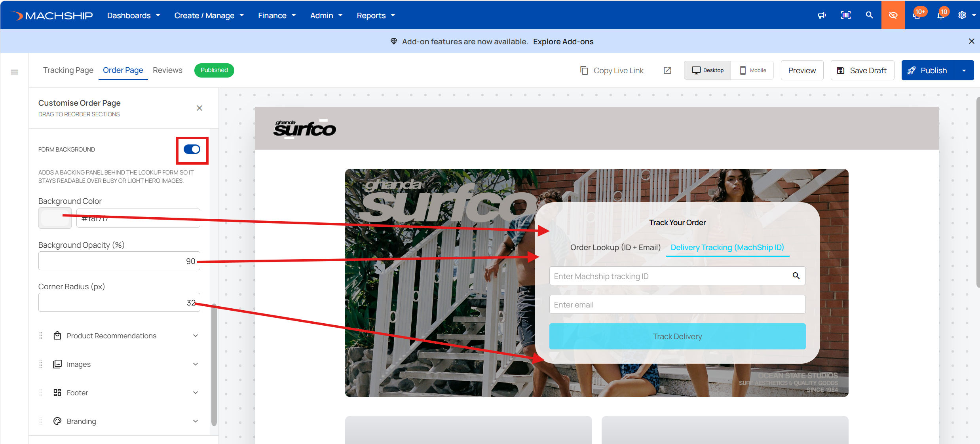Open the Background Color swatch picker

click(55, 218)
